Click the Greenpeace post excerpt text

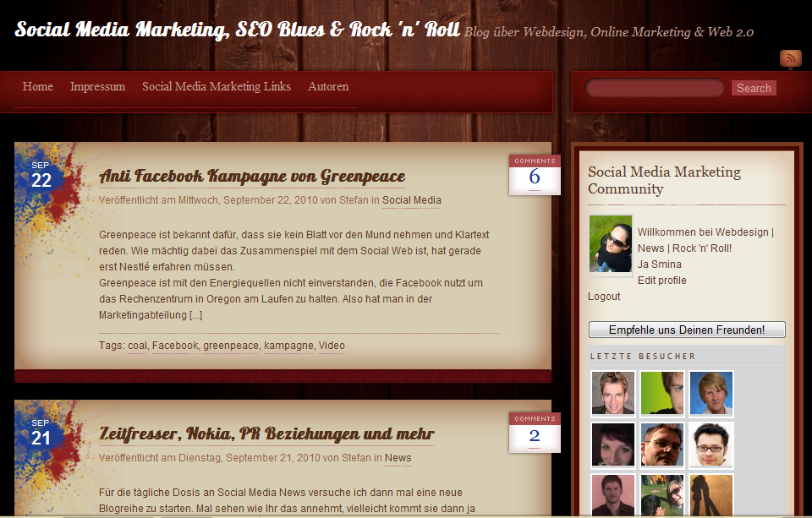point(294,275)
